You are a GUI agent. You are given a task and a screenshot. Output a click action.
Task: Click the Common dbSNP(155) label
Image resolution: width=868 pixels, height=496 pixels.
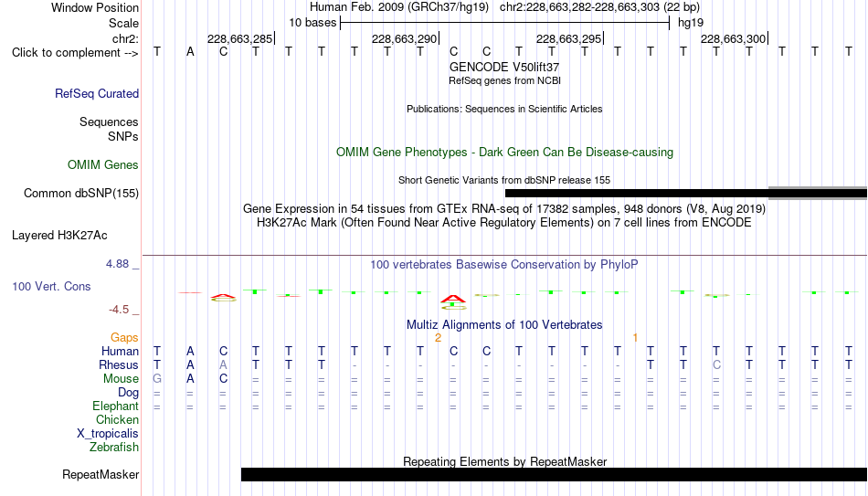(80, 194)
